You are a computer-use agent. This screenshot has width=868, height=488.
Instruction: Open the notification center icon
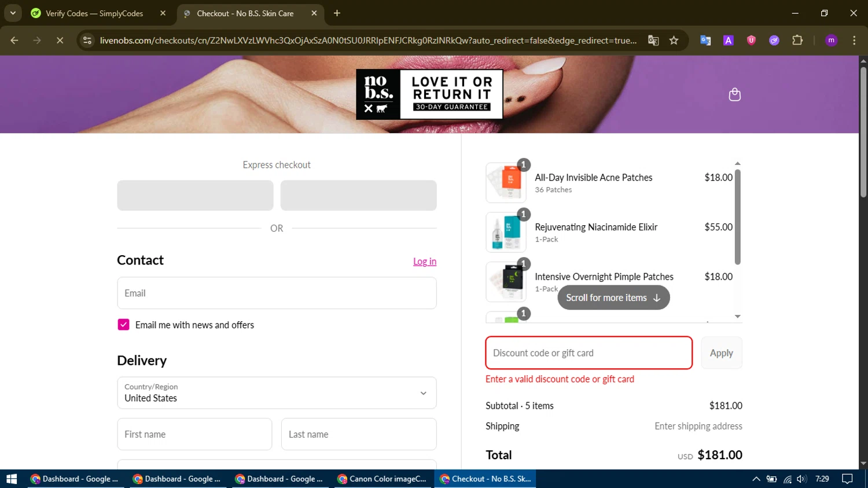tap(848, 479)
